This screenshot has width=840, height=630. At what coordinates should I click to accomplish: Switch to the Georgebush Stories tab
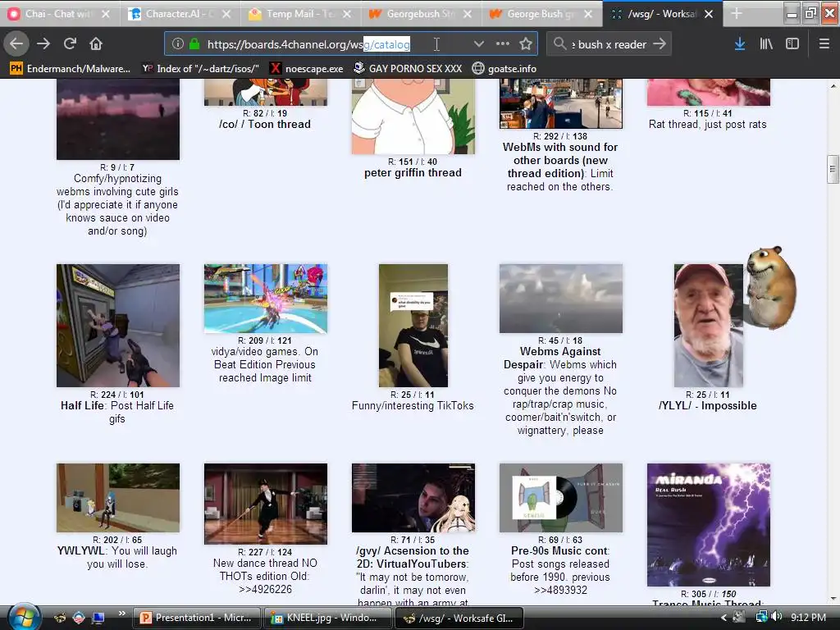click(x=421, y=14)
